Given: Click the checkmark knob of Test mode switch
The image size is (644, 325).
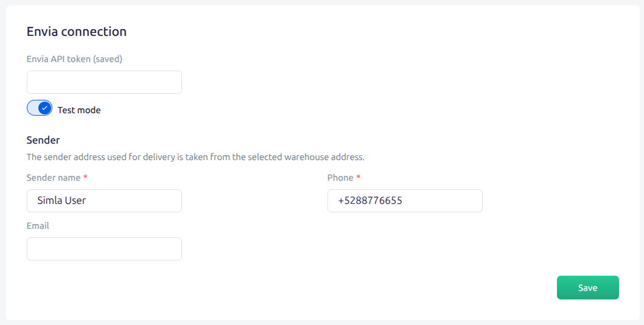Looking at the screenshot, I should coord(45,108).
